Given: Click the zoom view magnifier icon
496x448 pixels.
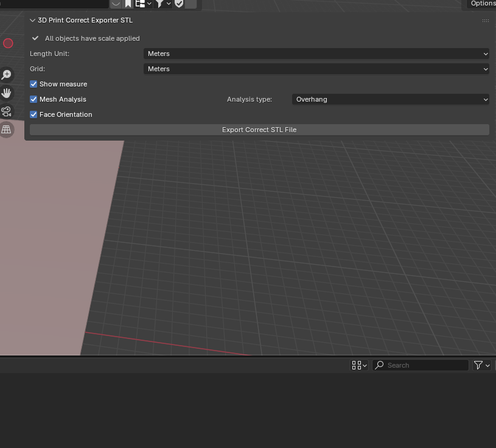Looking at the screenshot, I should [6, 75].
